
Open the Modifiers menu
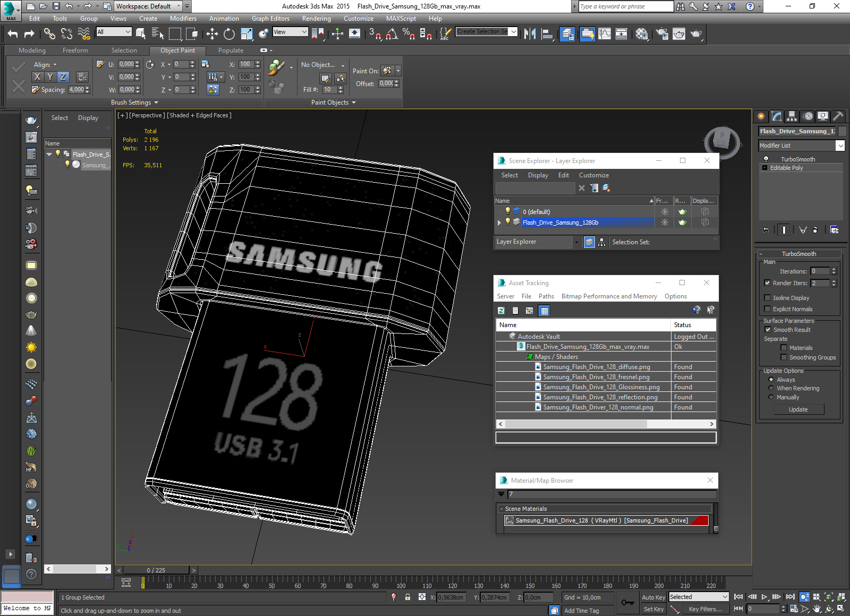pyautogui.click(x=183, y=19)
